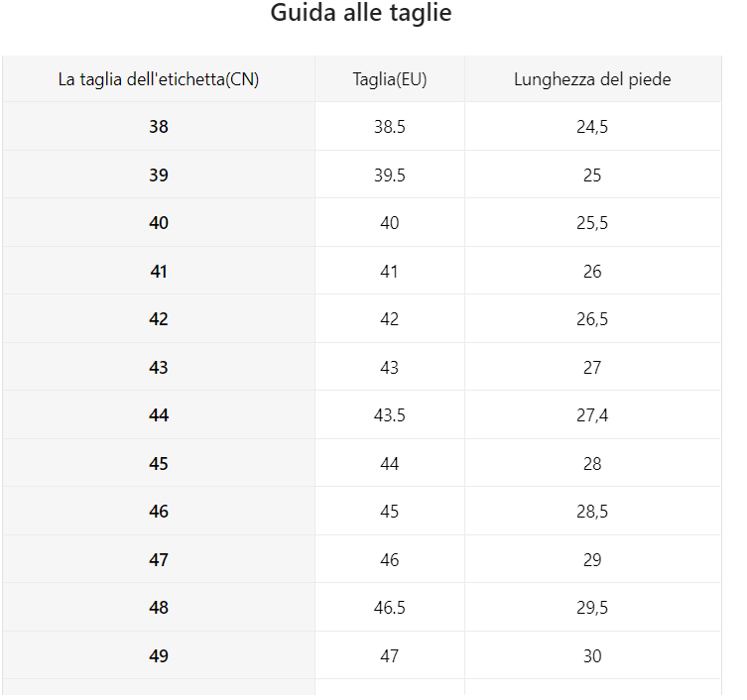Screen dimensions: 747x700
Task: Click CN size 44 row label
Action: coord(159,415)
